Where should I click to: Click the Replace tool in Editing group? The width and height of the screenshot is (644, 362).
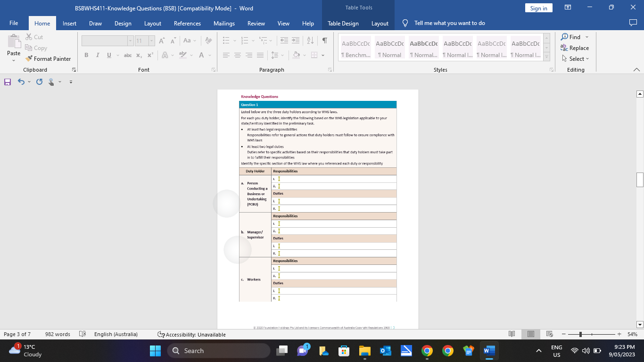[x=575, y=48]
